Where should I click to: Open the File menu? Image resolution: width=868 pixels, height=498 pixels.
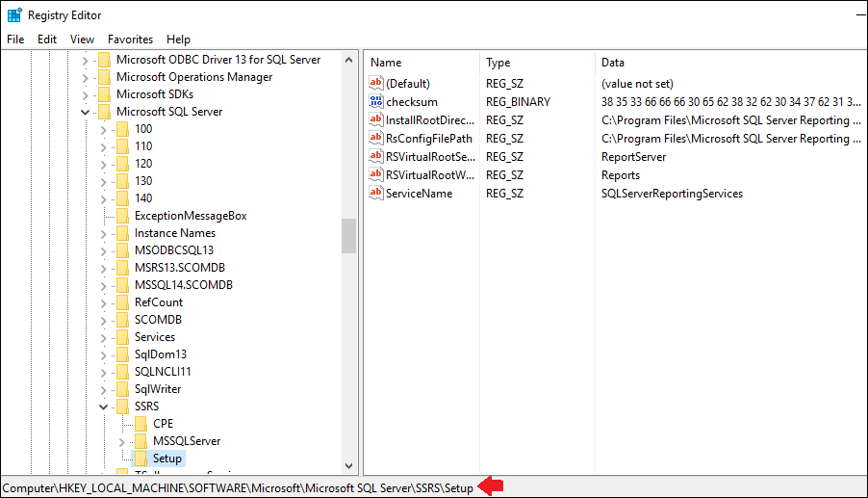point(15,39)
